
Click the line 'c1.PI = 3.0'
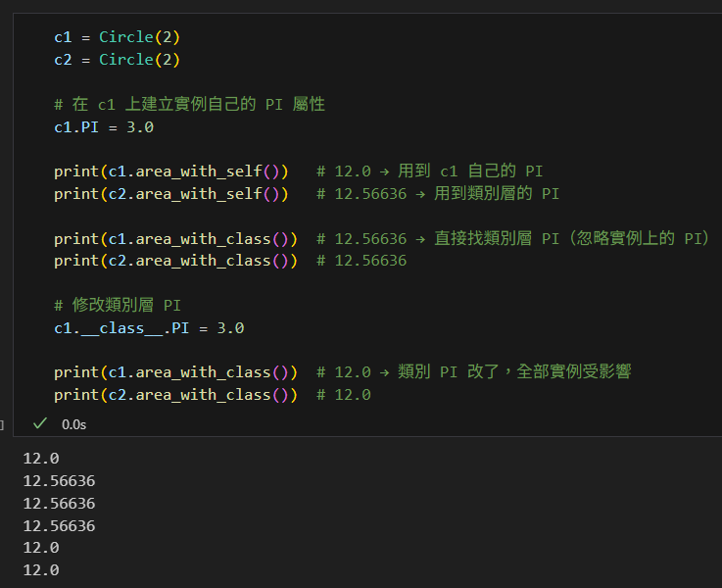tap(104, 127)
